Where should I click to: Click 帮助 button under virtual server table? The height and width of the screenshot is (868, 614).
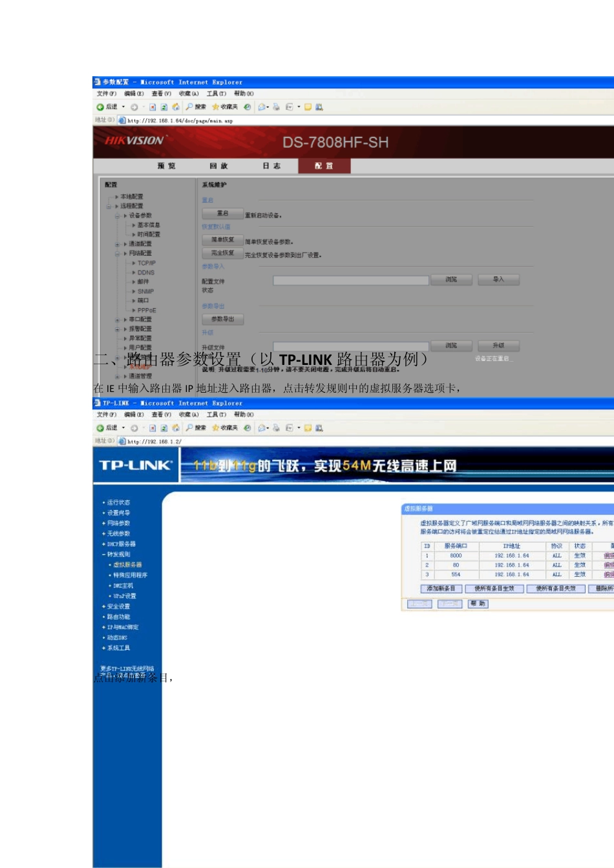[478, 604]
